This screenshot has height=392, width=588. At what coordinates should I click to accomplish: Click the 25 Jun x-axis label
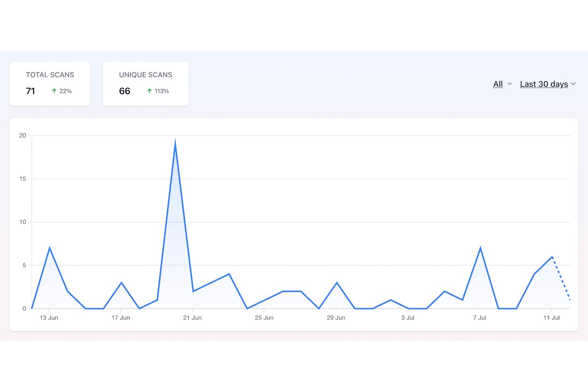click(x=264, y=318)
